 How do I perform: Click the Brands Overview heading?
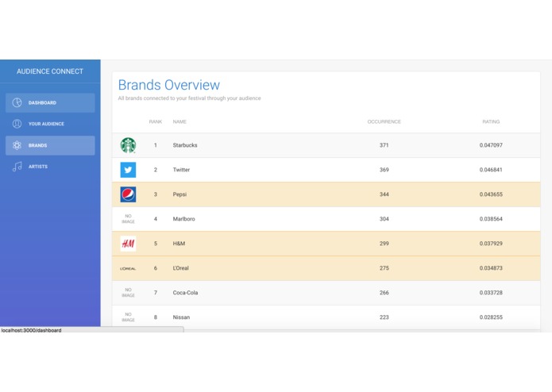[x=169, y=85]
